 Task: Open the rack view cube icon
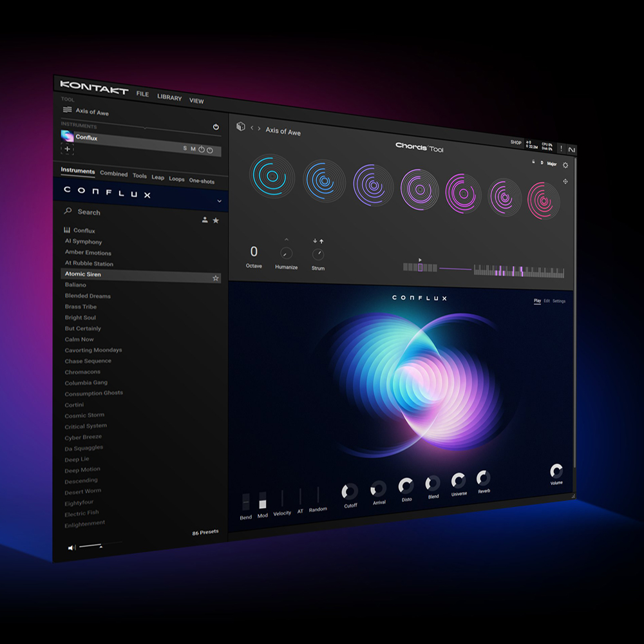(241, 126)
